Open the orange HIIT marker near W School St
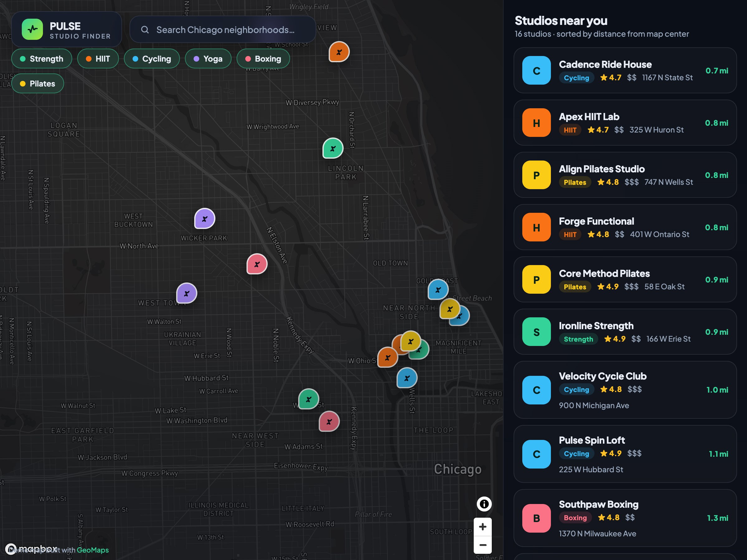Viewport: 747px width, 560px height. [x=339, y=52]
